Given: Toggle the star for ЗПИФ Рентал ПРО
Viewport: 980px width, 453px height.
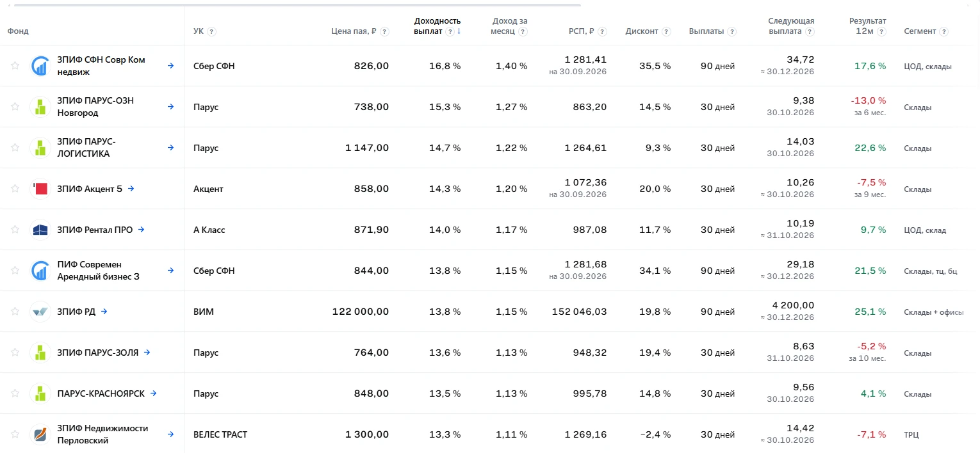Looking at the screenshot, I should click(15, 229).
